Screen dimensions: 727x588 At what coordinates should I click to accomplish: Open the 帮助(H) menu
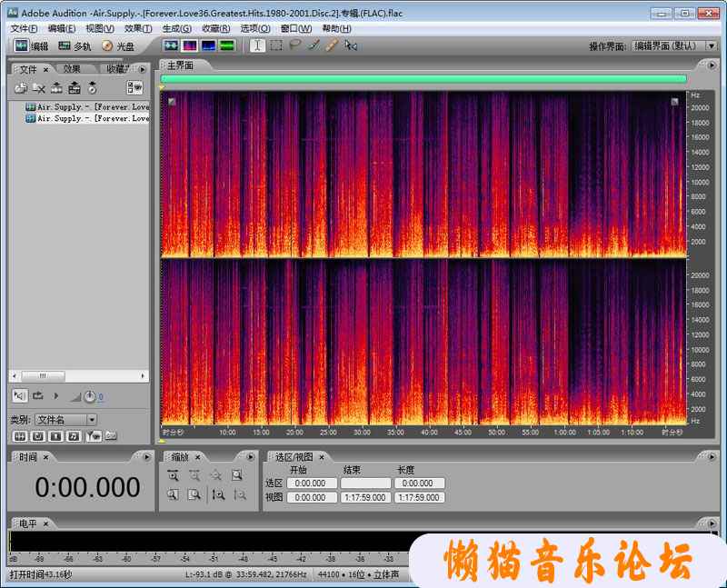[x=336, y=28]
